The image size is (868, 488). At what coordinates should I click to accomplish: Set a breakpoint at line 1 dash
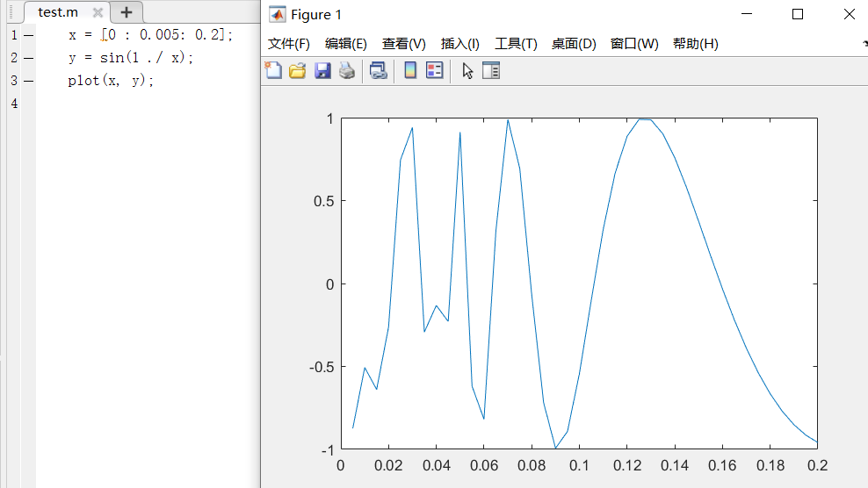tap(29, 35)
